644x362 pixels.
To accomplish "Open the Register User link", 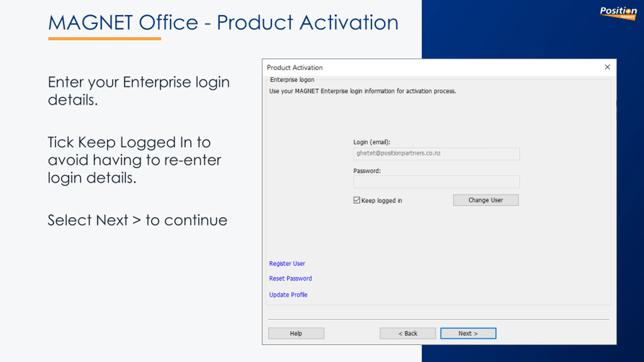I will point(287,263).
